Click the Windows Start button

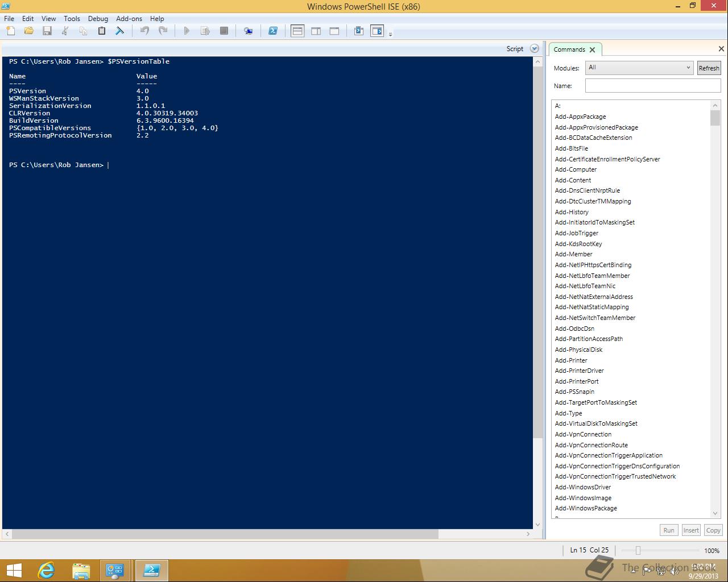click(x=14, y=570)
